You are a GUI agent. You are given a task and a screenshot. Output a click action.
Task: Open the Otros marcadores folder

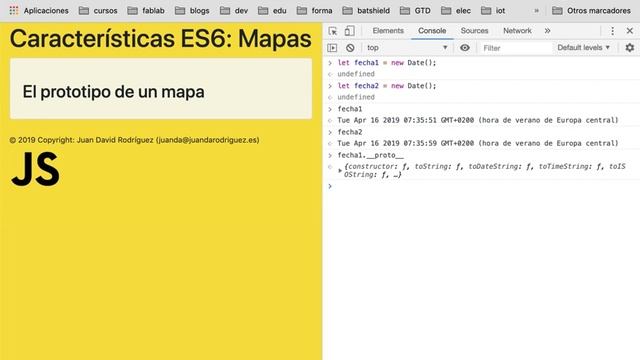591,11
